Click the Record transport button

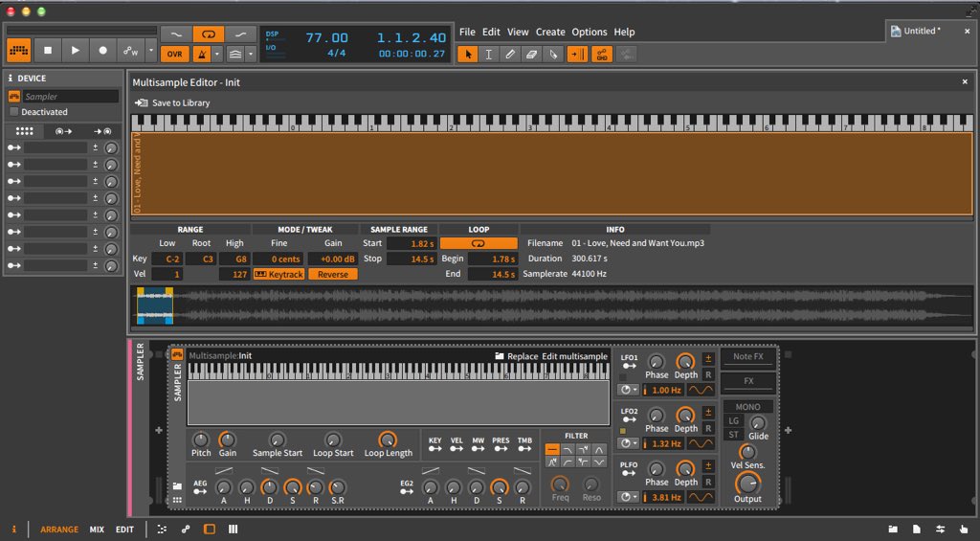click(x=103, y=51)
